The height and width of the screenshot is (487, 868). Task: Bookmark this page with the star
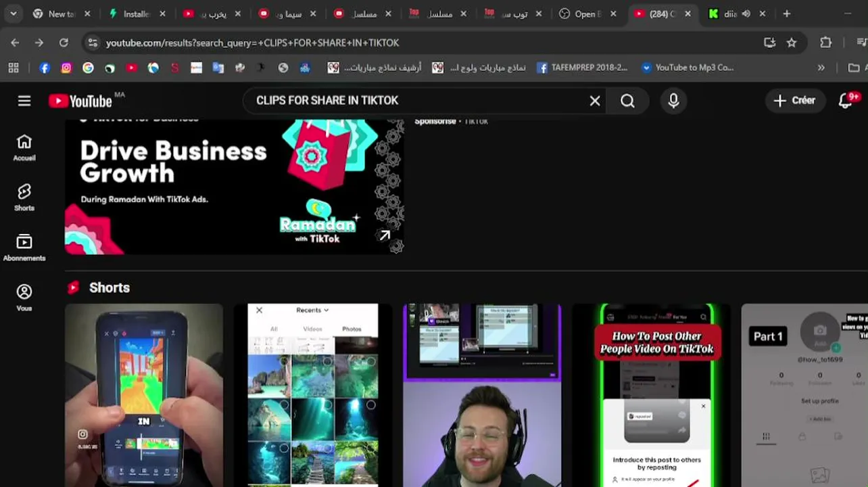pyautogui.click(x=792, y=43)
